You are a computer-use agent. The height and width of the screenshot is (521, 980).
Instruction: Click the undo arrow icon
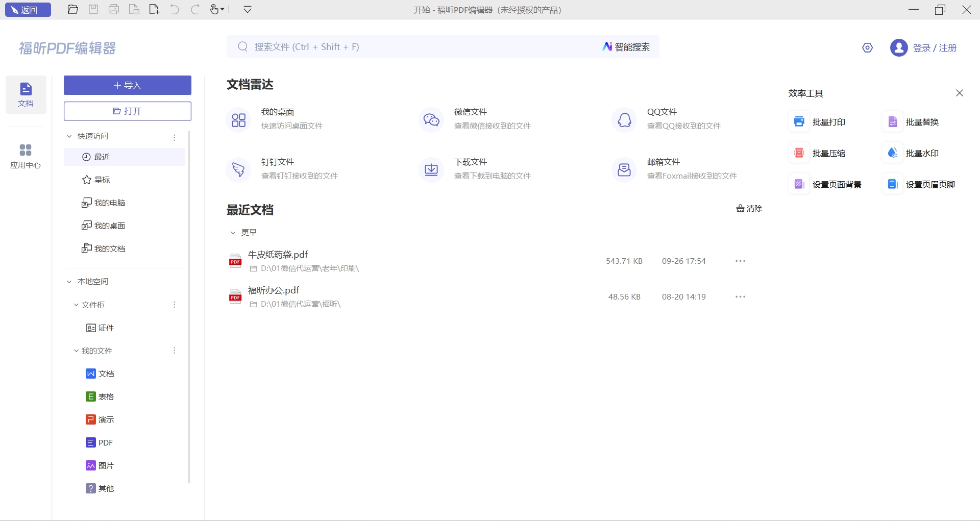[175, 10]
